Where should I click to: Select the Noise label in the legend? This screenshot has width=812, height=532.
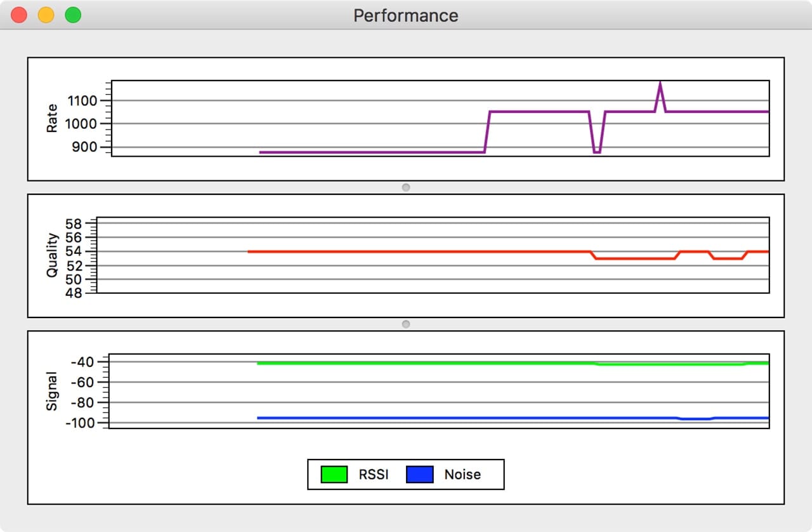(x=462, y=474)
